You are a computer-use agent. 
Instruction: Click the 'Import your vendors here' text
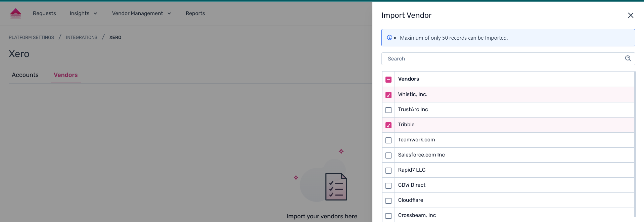point(322,217)
